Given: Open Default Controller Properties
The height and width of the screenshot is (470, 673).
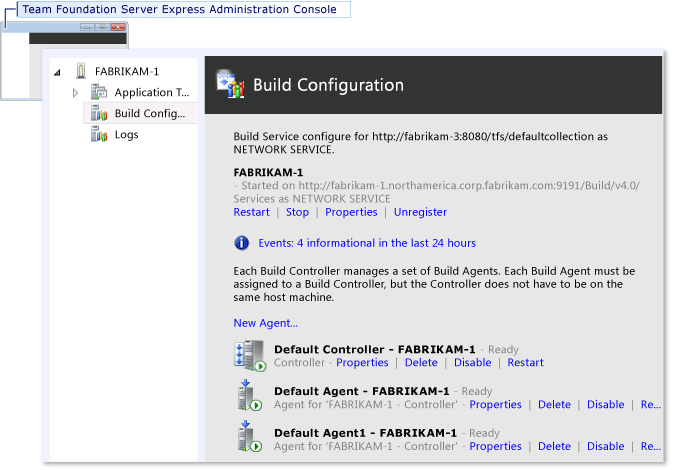Looking at the screenshot, I should click(x=362, y=363).
